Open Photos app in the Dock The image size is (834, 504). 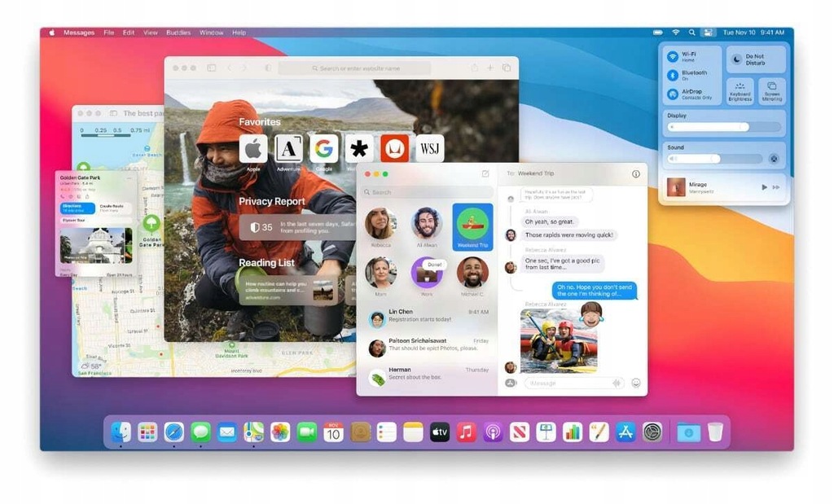(280, 432)
